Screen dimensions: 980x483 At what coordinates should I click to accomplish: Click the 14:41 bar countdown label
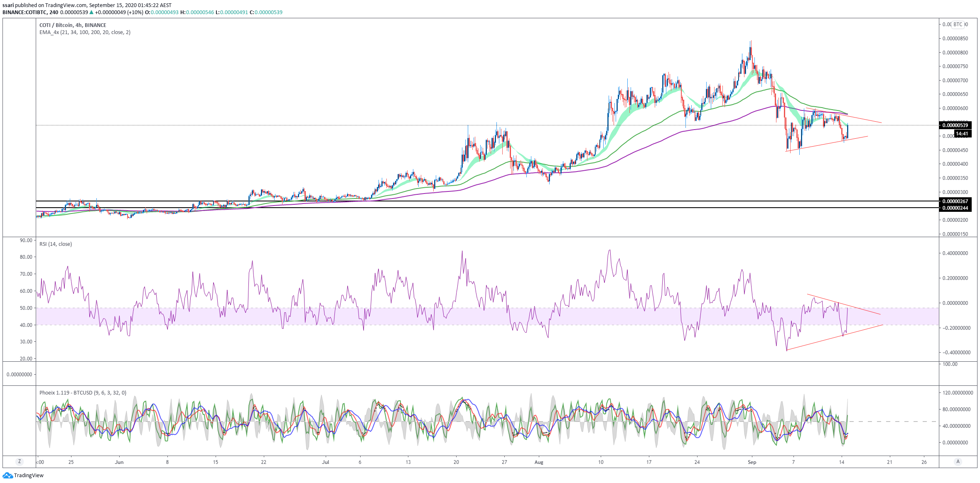click(x=962, y=134)
